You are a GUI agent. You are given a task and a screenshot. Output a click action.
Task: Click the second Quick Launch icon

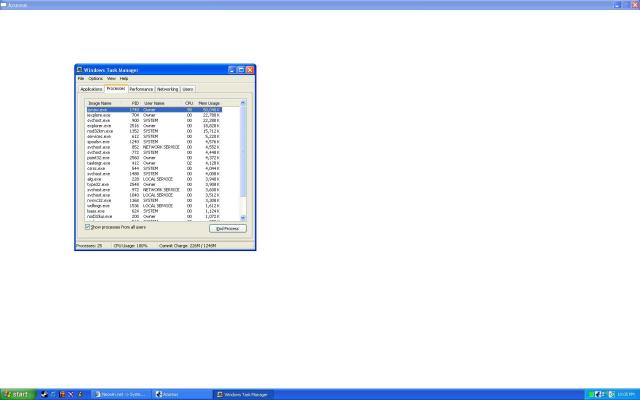click(x=53, y=394)
